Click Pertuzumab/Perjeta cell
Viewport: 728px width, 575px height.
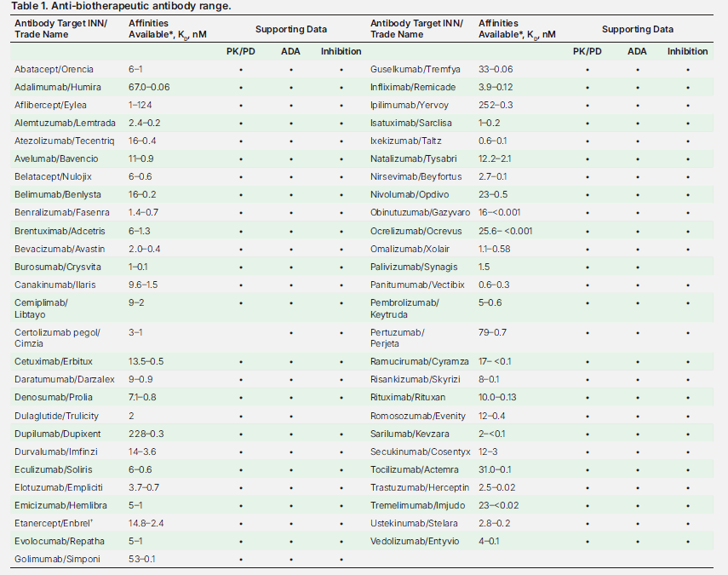[x=398, y=337]
